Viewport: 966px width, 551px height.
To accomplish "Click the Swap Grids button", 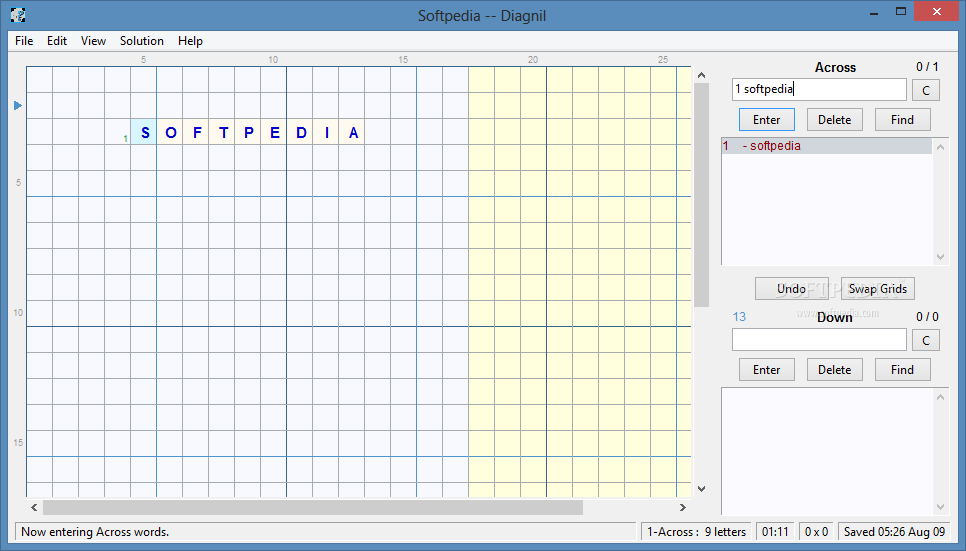I will click(878, 288).
